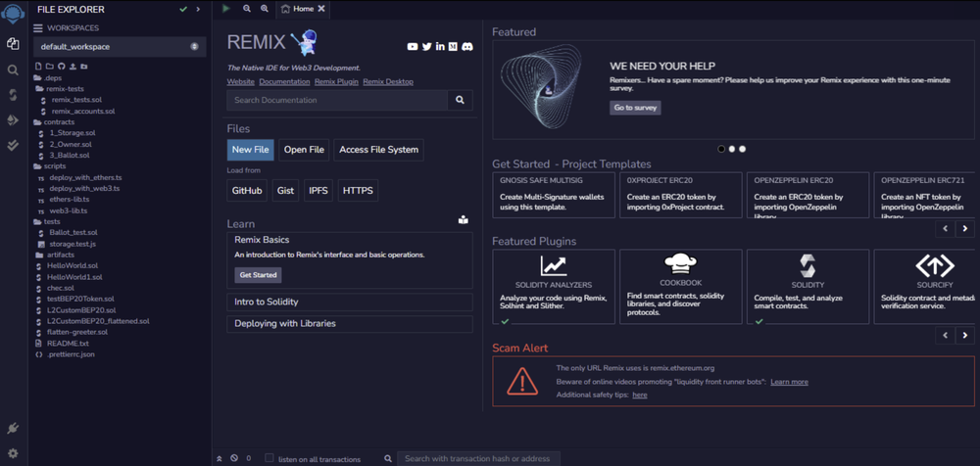Viewport: 980px width, 466px height.
Task: Open the Deploy and run transactions icon
Action: [13, 120]
